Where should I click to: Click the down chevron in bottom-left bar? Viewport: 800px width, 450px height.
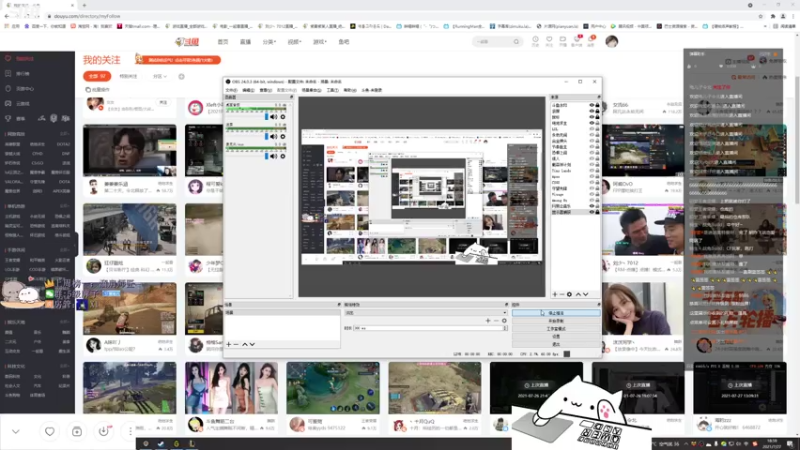coord(16,432)
